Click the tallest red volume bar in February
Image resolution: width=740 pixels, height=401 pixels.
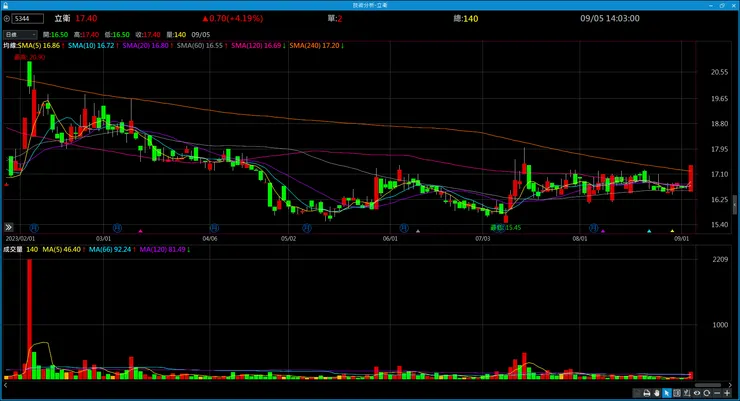[x=29, y=319]
